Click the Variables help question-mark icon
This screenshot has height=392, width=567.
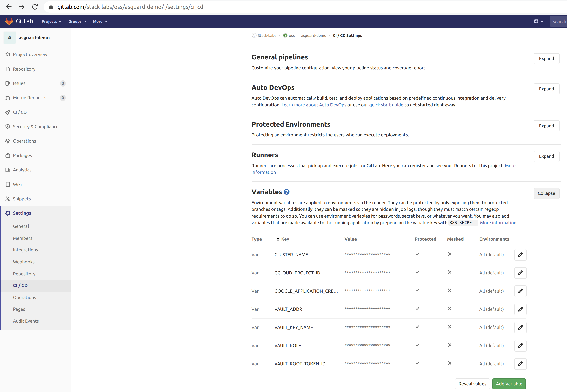[286, 192]
